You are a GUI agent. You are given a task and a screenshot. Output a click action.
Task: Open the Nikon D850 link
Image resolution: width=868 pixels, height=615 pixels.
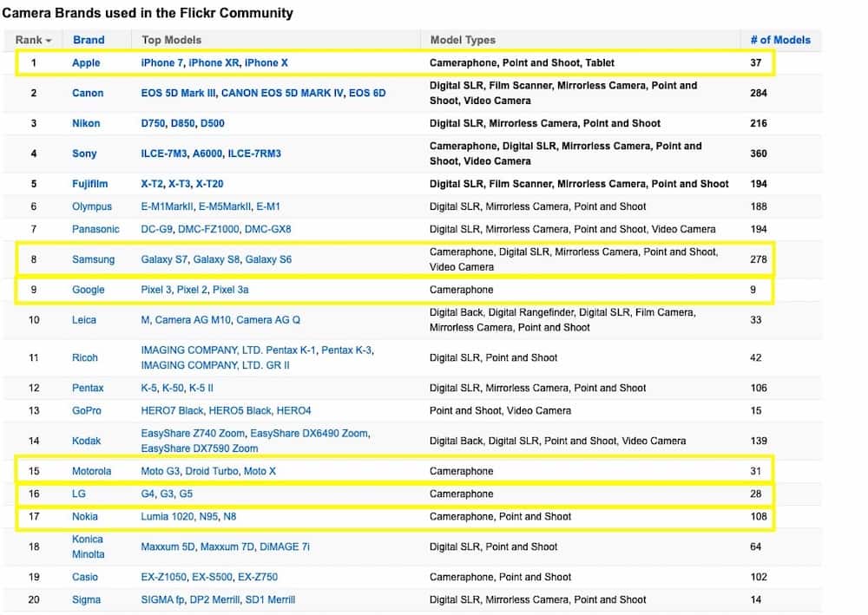(182, 123)
